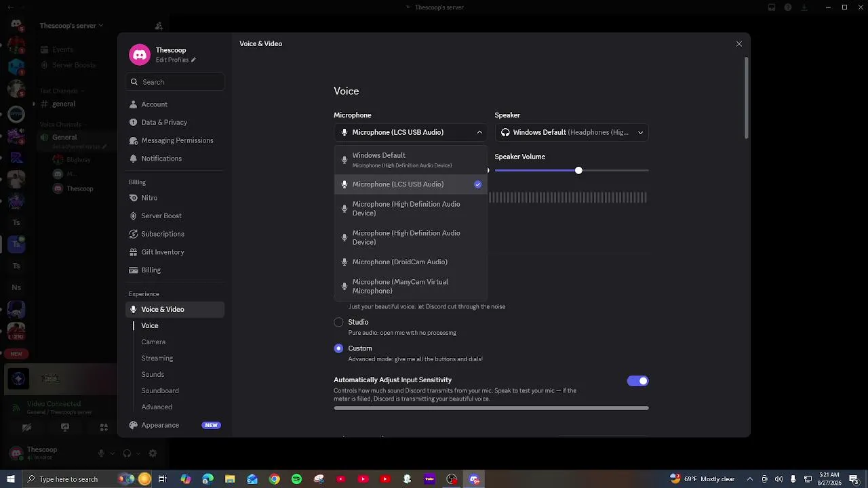Show hidden system tray icons
The width and height of the screenshot is (868, 488).
click(x=750, y=479)
